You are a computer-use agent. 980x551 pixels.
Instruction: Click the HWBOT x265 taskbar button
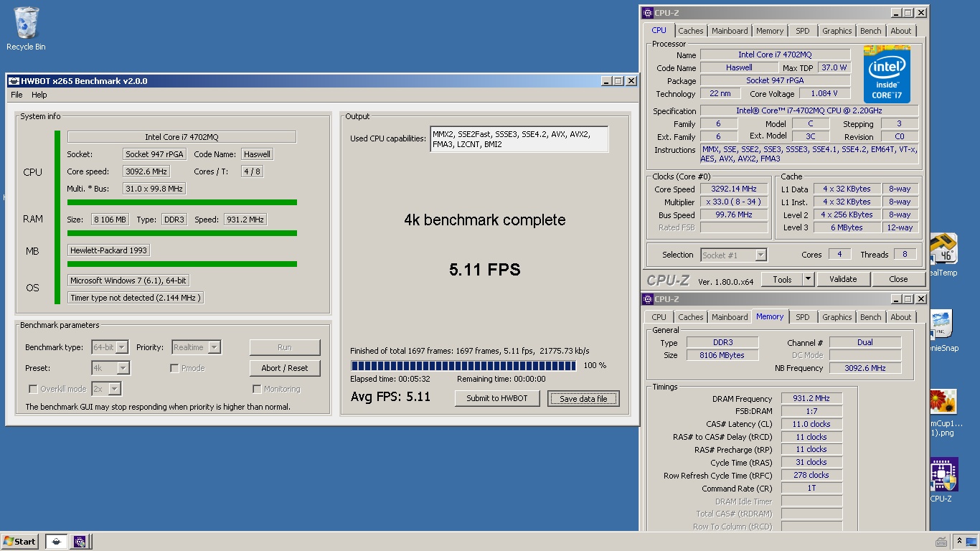click(x=56, y=542)
